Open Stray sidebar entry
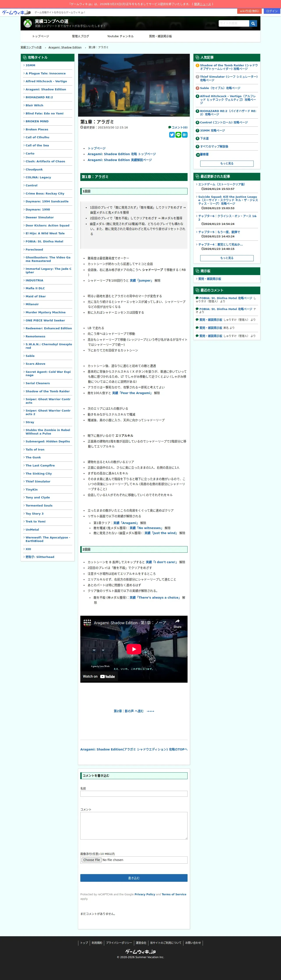 tap(30, 422)
